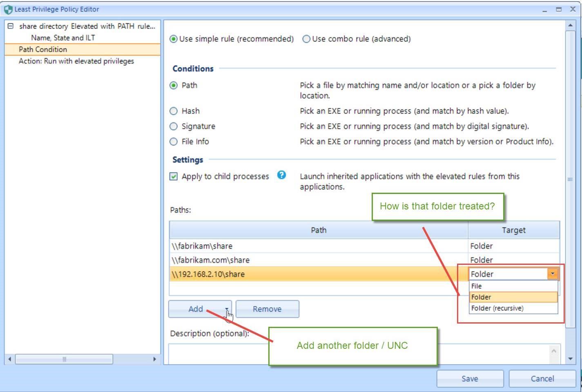Choose the Hash condition radio button
Image resolution: width=582 pixels, height=392 pixels.
[x=174, y=111]
